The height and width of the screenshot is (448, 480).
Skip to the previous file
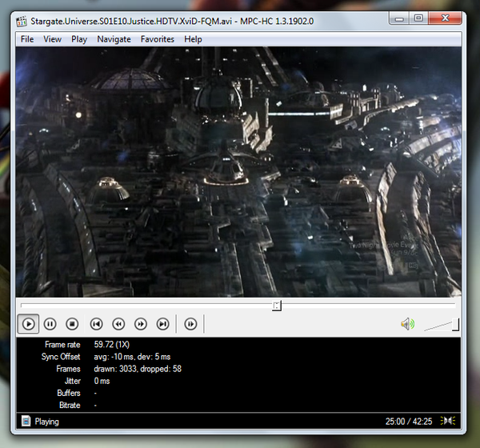96,324
